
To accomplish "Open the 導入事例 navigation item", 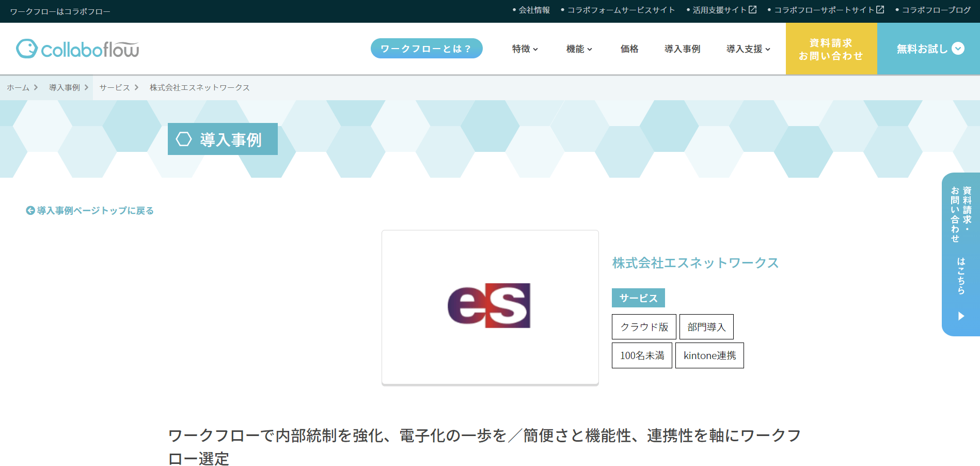I will click(x=682, y=49).
